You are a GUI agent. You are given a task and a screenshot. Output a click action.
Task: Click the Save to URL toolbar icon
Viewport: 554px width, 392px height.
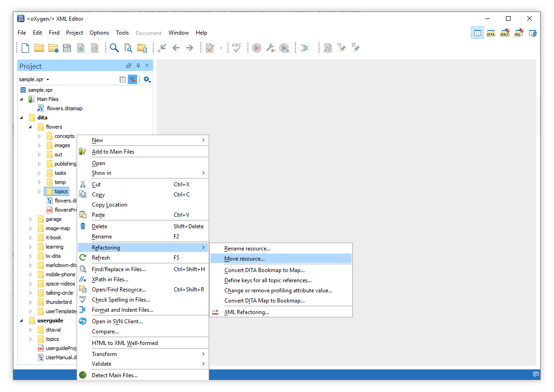point(81,48)
